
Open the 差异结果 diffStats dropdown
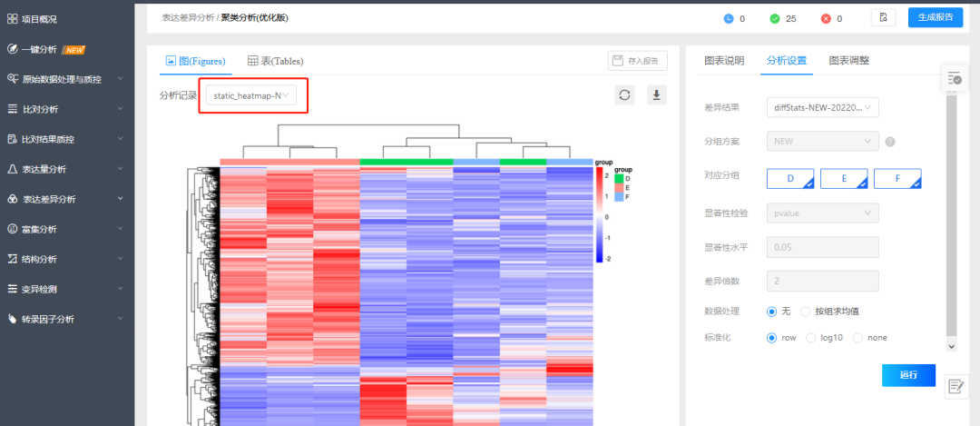click(x=822, y=107)
